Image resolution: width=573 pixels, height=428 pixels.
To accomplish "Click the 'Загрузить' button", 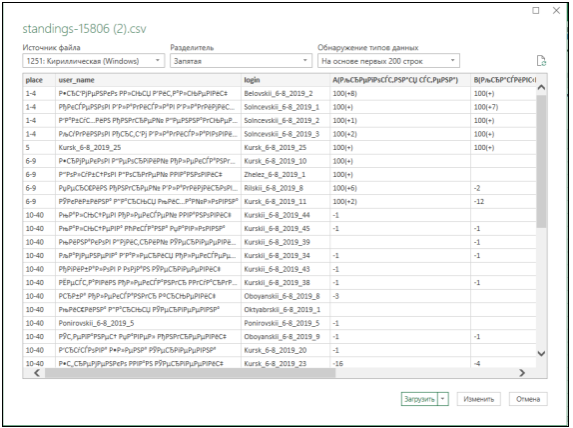I will pyautogui.click(x=419, y=399).
